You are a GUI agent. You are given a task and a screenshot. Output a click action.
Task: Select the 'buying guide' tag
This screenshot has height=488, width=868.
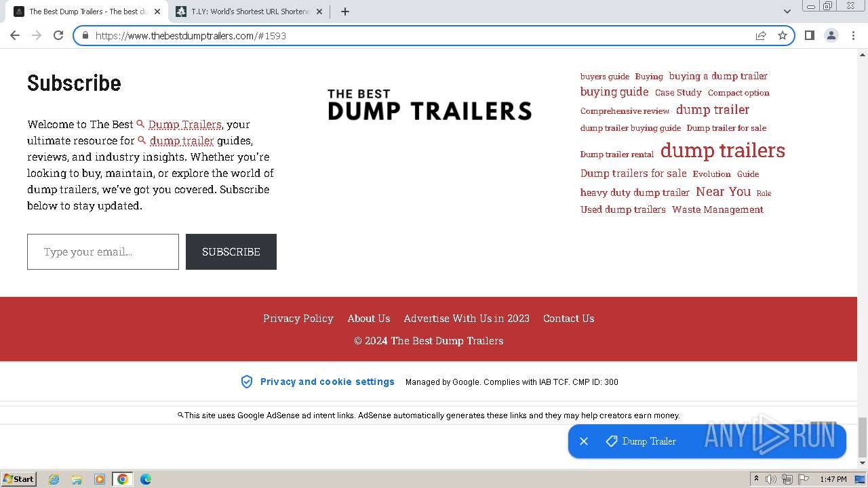click(x=614, y=92)
